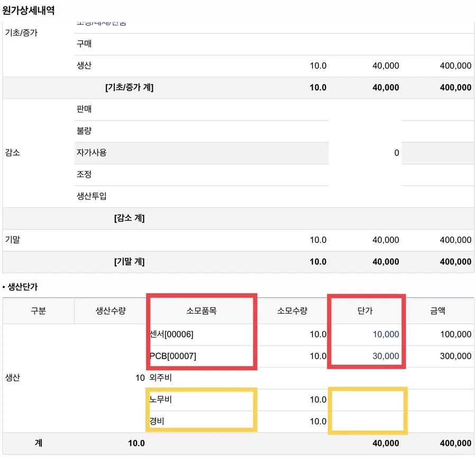Image resolution: width=476 pixels, height=457 pixels.
Task: Select the PCB[00007] consumed item
Action: pyautogui.click(x=173, y=356)
